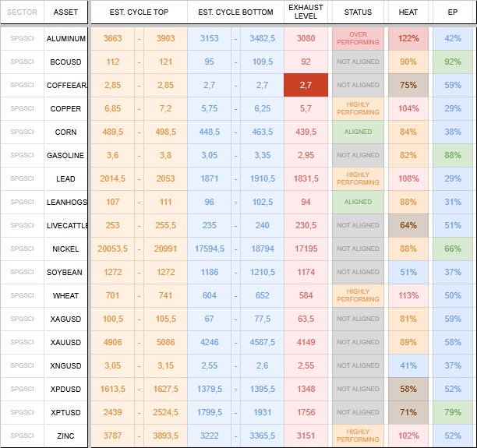Select the OVER PERFORMING status for ALUMINUM

[358, 39]
